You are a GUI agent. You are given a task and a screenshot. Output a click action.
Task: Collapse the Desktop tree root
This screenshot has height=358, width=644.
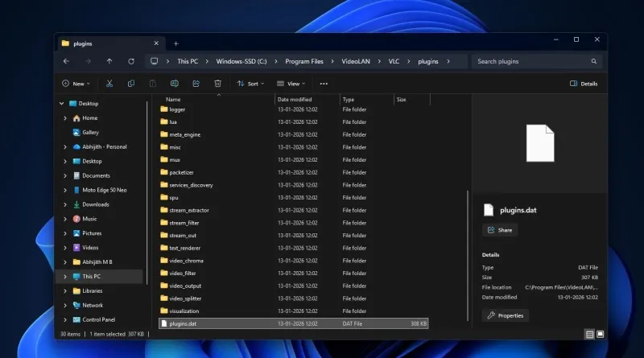tap(62, 104)
